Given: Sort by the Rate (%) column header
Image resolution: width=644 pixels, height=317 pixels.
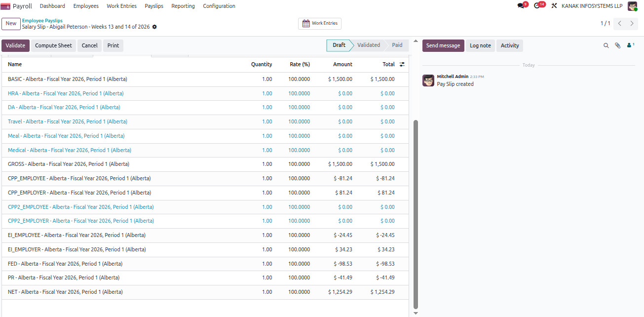Looking at the screenshot, I should tap(300, 64).
